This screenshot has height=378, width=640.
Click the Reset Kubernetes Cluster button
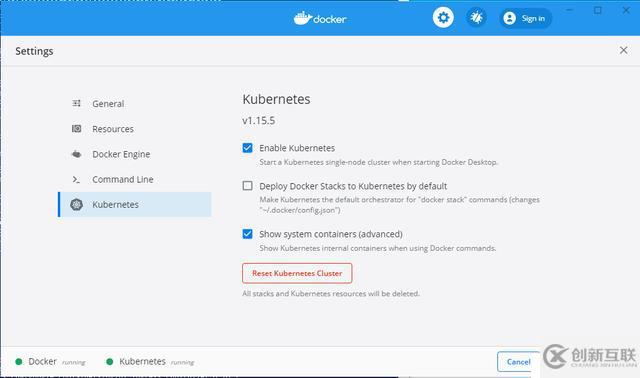coord(297,273)
